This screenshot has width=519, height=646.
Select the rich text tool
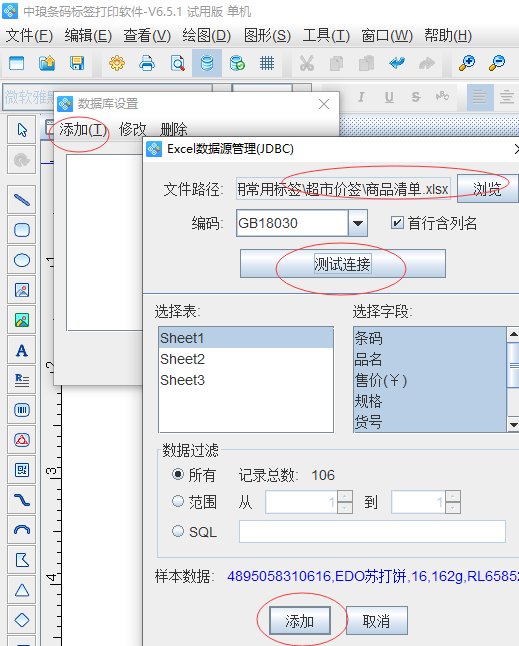tap(22, 380)
